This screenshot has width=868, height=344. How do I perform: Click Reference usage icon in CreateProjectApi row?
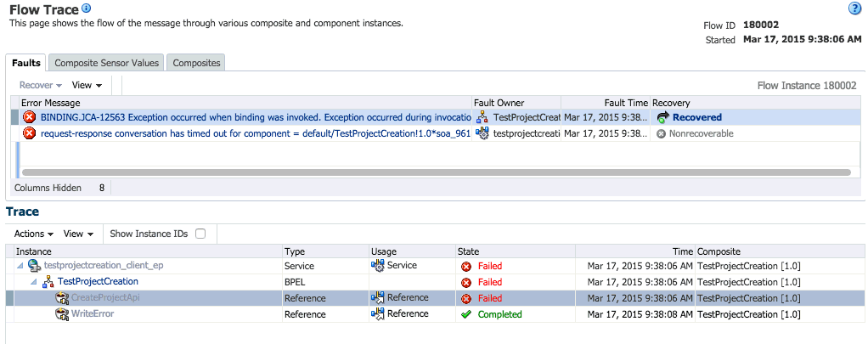pos(378,298)
